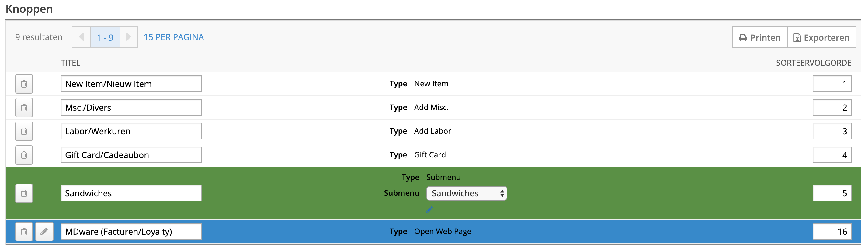Click MDware (Facturen/Loyalty) title field

coord(131,231)
